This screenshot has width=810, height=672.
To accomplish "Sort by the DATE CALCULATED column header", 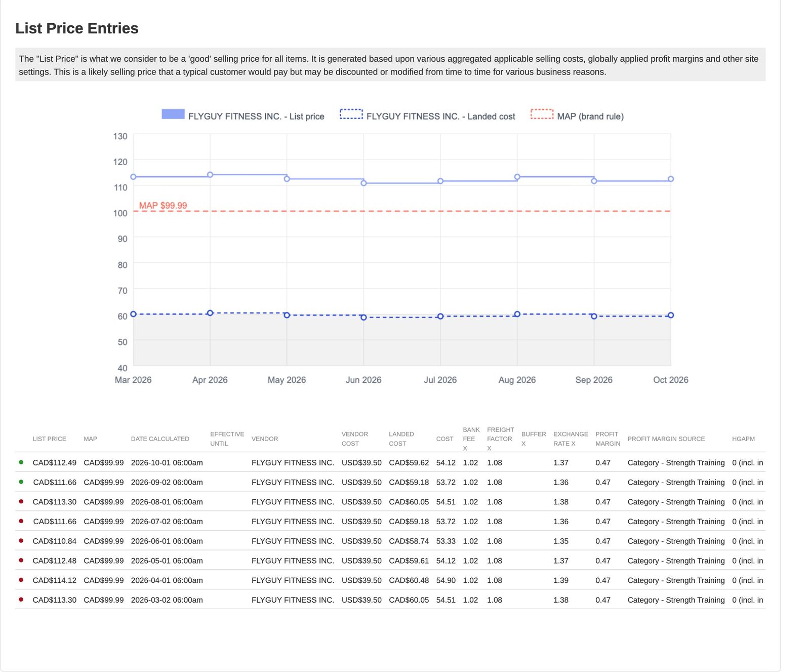I will pos(160,439).
